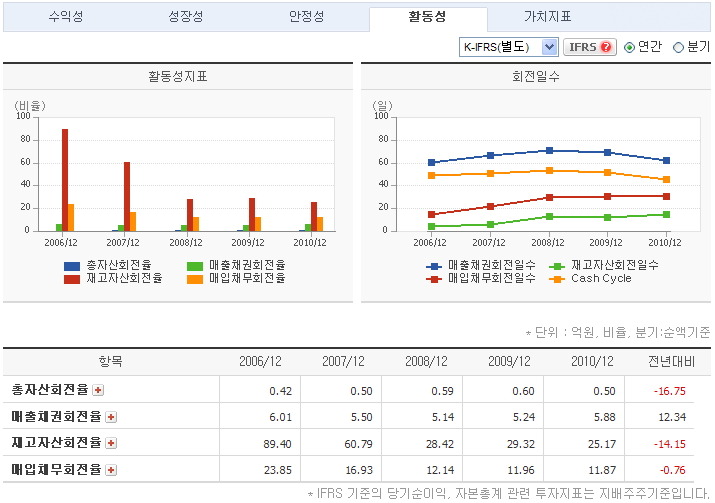Click the 매출채권회전일수 legend line marker
Image resolution: width=715 pixels, height=503 pixels.
(x=433, y=265)
